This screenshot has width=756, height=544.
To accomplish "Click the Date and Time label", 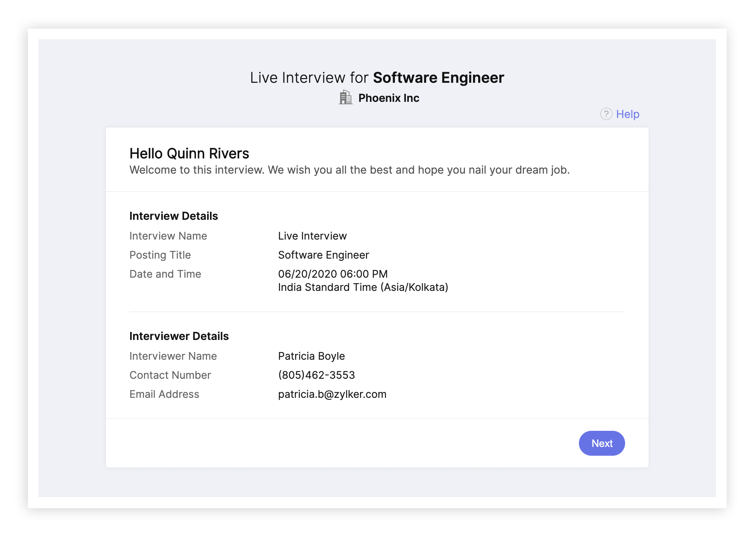I will 165,274.
